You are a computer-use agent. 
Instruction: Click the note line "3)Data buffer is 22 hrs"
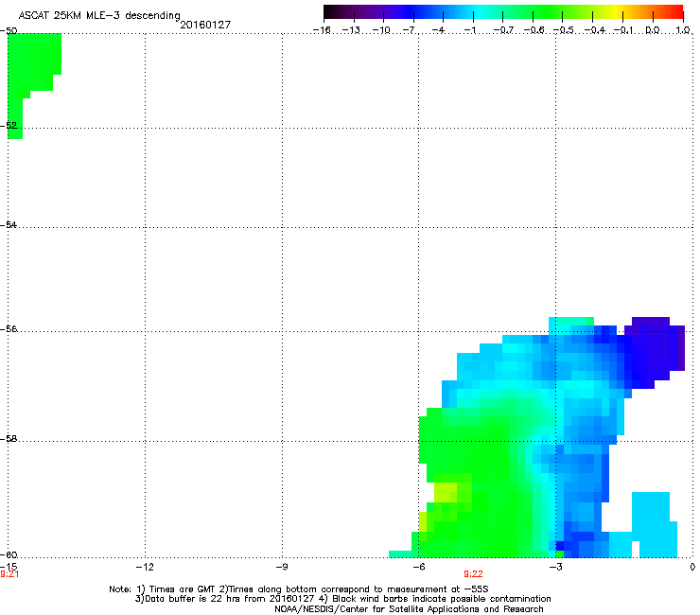(x=342, y=599)
